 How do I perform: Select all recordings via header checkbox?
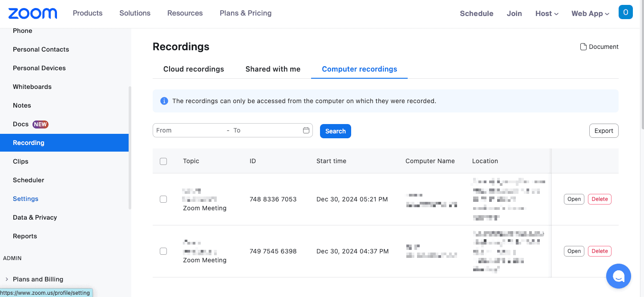click(163, 161)
